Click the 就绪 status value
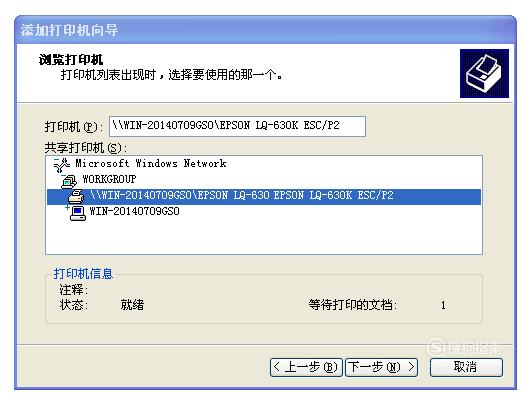Viewport: 527px width, 394px height. coord(132,305)
